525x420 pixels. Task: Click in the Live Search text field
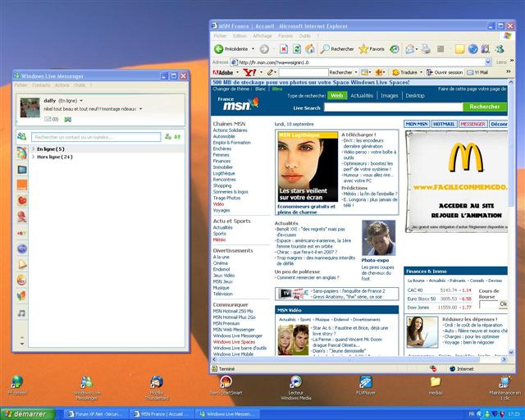393,107
